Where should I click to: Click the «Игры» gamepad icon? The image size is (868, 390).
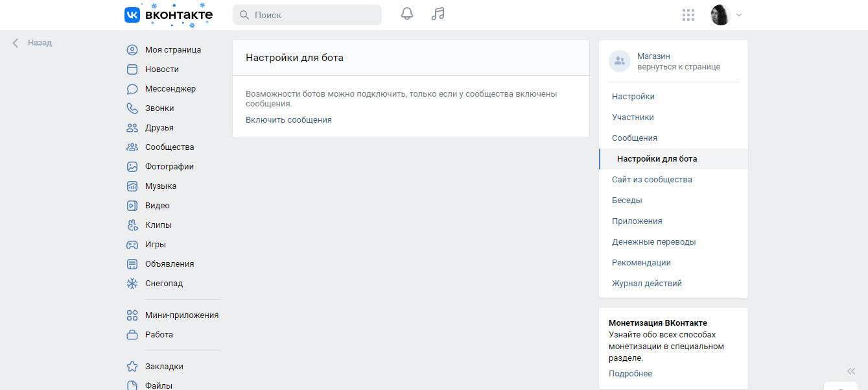tap(132, 245)
